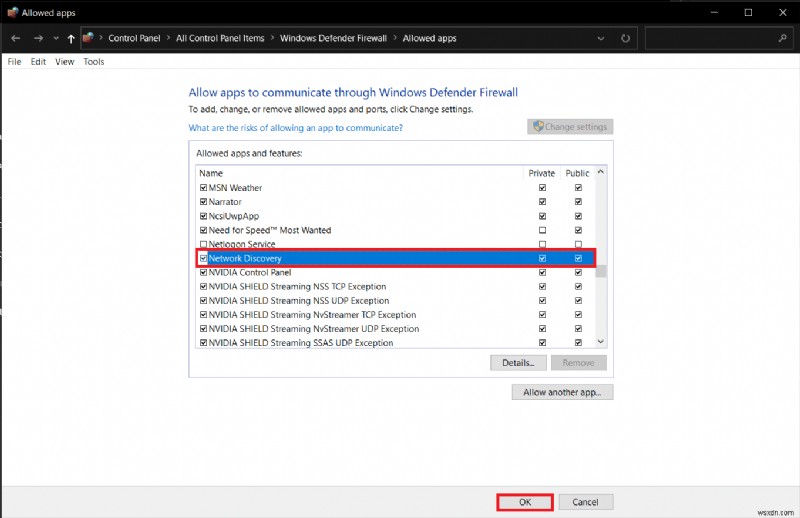Go forward with the right arrow button
This screenshot has height=518, width=800.
pyautogui.click(x=38, y=38)
